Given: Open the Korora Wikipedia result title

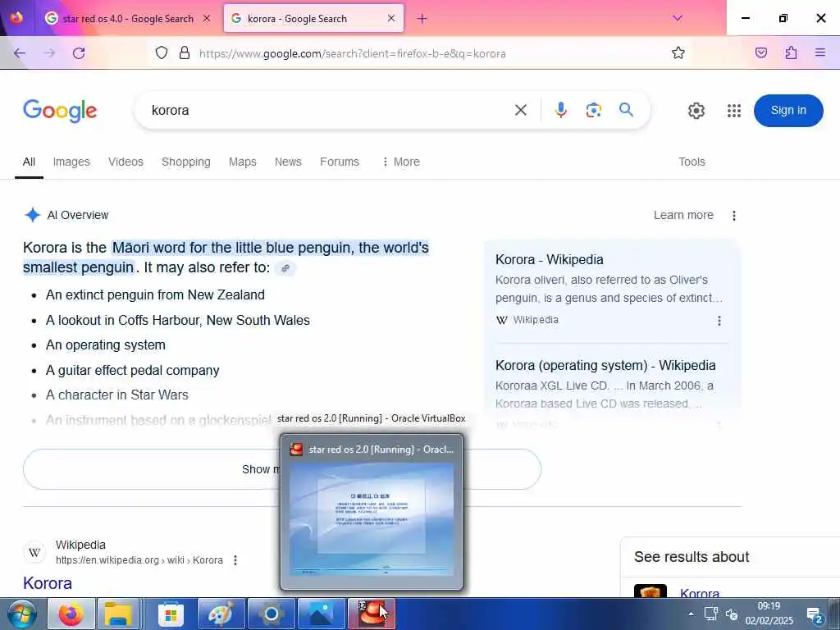Looking at the screenshot, I should [x=47, y=583].
